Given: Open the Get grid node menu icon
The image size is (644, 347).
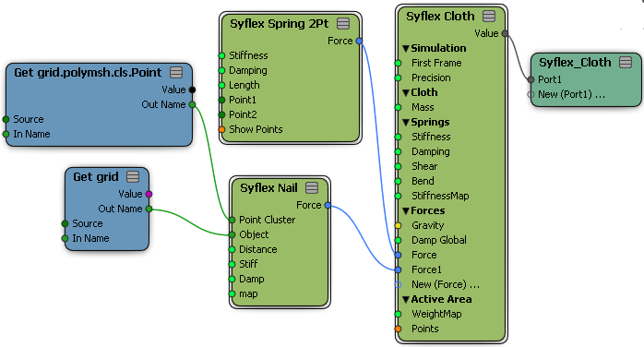Looking at the screenshot, I should click(x=133, y=177).
